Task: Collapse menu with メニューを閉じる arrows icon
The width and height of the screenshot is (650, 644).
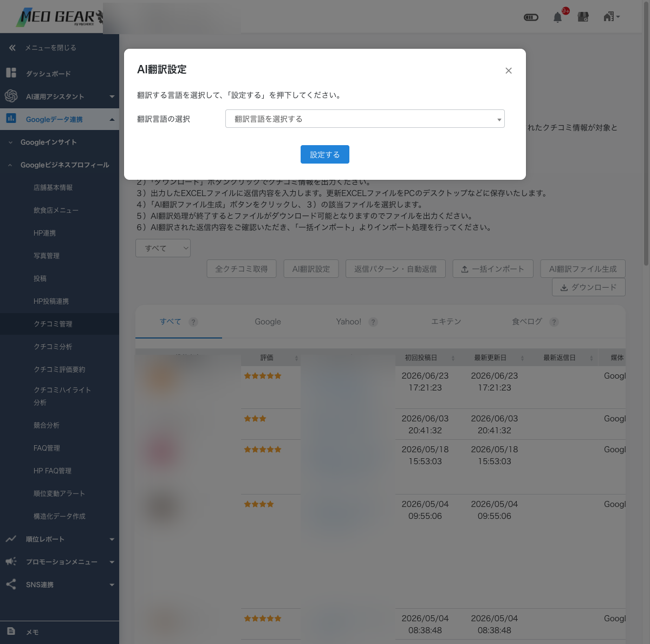Action: pyautogui.click(x=12, y=48)
